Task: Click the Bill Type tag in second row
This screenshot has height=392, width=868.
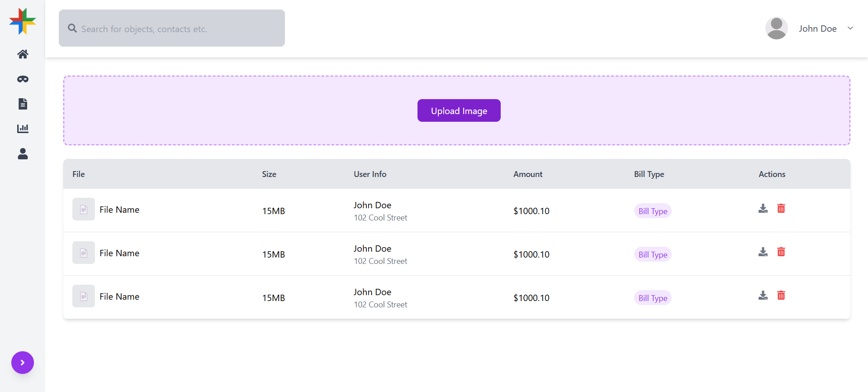Action: point(652,254)
